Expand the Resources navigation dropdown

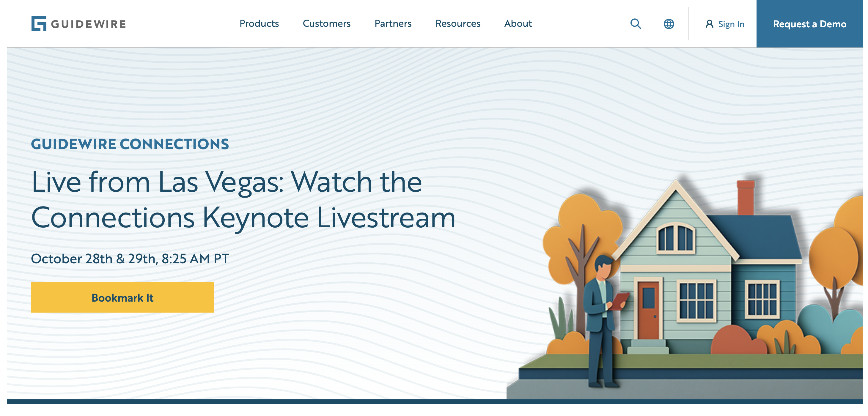tap(457, 23)
